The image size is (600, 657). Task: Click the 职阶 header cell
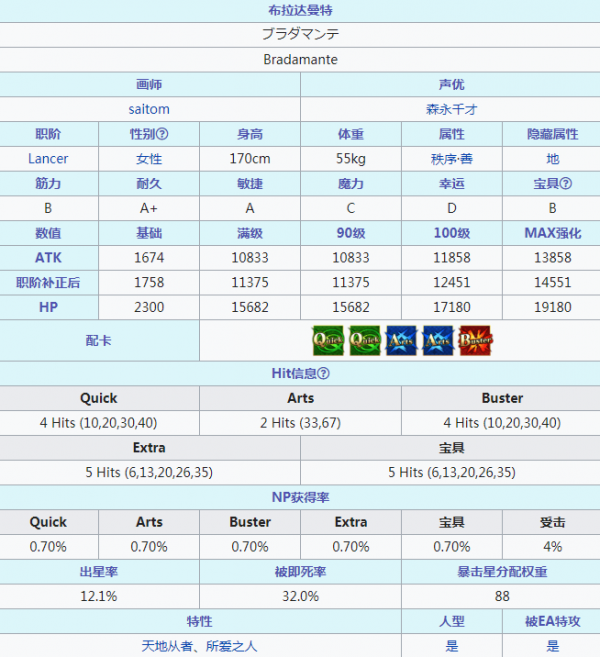click(49, 134)
